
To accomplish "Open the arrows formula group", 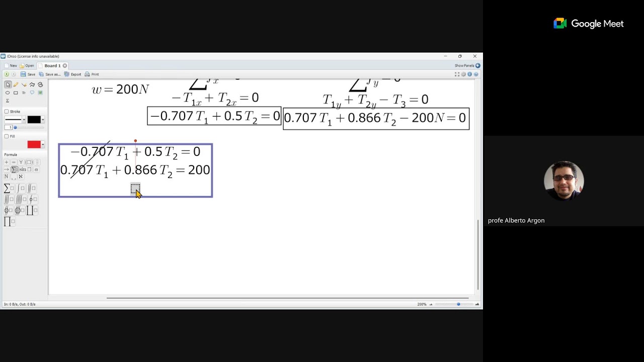I will 6,169.
